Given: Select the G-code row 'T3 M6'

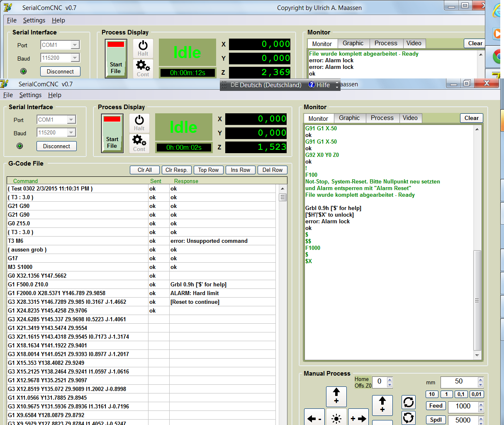Looking at the screenshot, I should click(78, 241).
